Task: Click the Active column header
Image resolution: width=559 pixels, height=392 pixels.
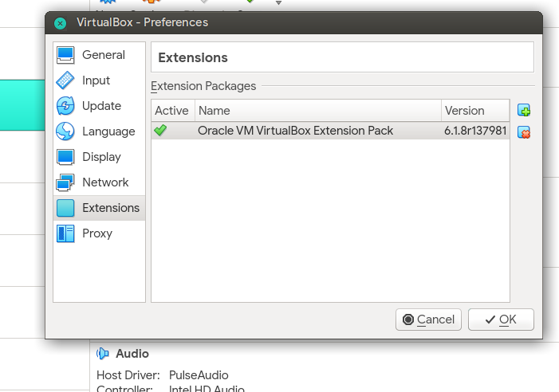Action: (x=171, y=111)
